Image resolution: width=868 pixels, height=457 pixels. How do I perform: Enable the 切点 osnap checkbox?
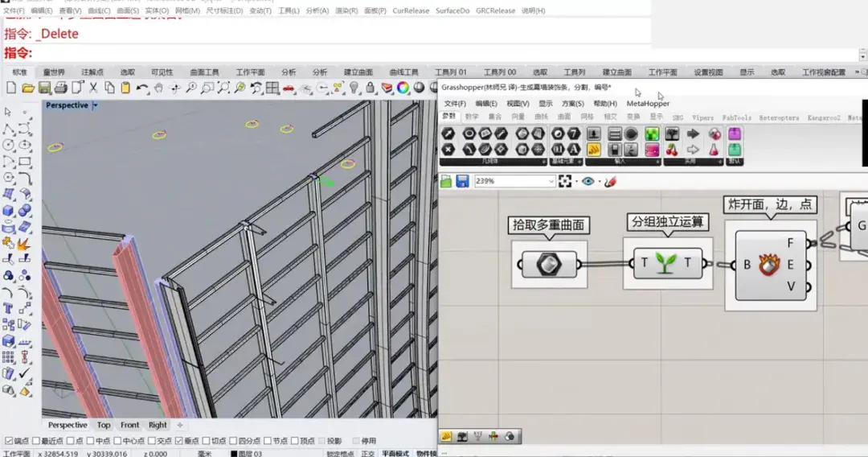tap(206, 441)
